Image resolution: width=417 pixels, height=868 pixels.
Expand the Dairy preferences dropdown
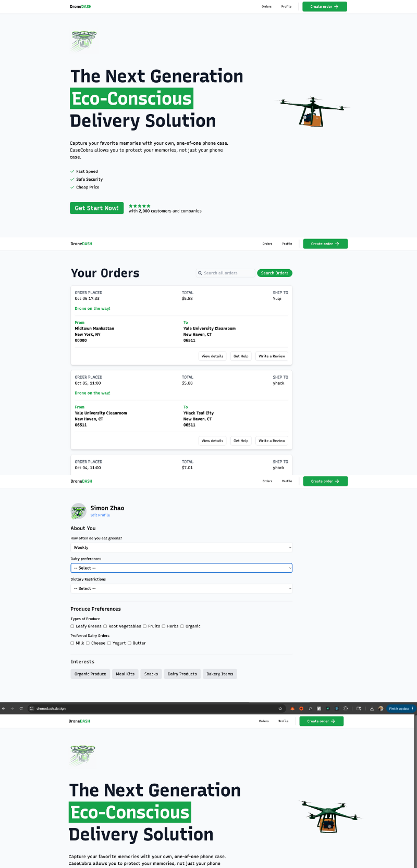pos(181,568)
